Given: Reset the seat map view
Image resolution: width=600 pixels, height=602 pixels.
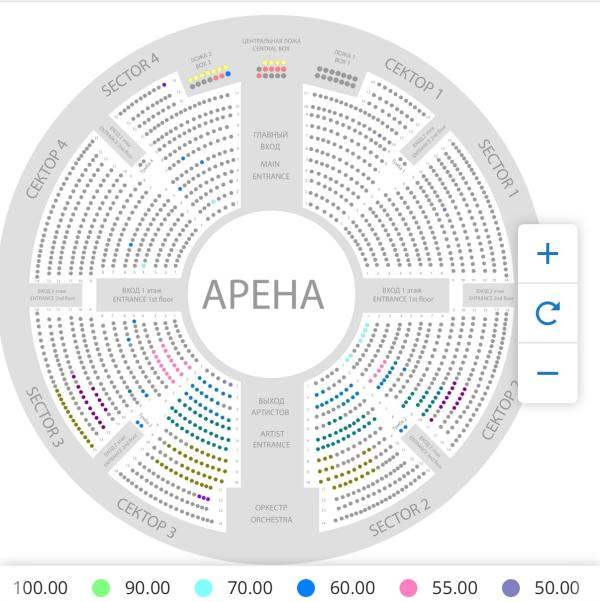Looking at the screenshot, I should (x=547, y=313).
